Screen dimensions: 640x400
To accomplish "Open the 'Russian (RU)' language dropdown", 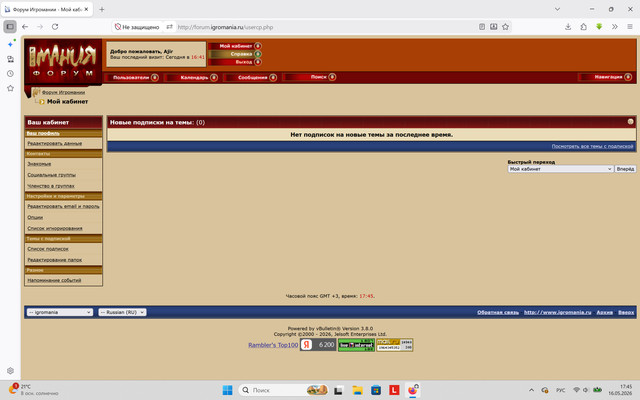I will pos(122,312).
